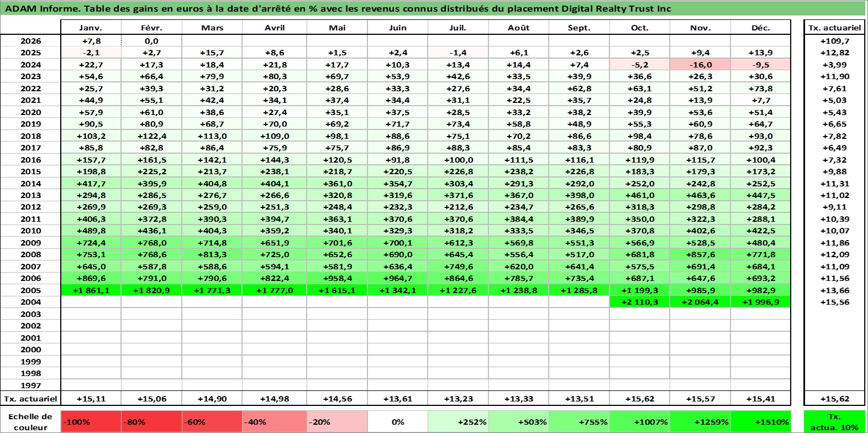Select the Oct. column header

[x=640, y=28]
